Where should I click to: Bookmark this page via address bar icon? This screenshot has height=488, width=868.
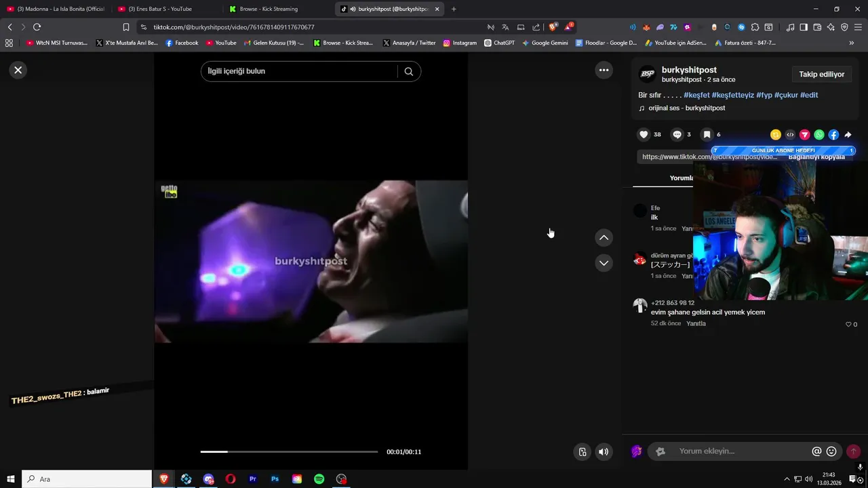click(x=126, y=27)
